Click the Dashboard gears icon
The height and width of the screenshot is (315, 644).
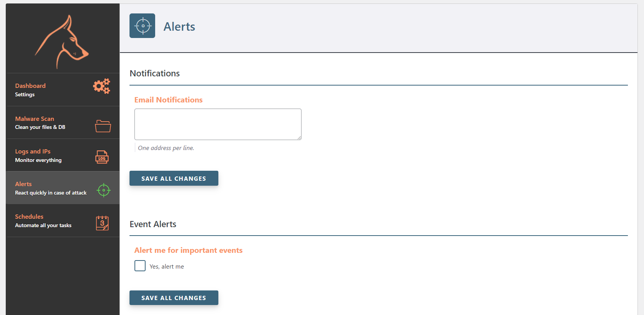102,86
